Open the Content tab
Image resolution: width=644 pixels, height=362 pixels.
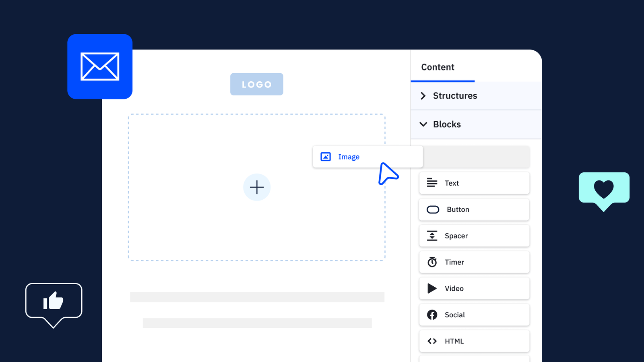coord(438,67)
